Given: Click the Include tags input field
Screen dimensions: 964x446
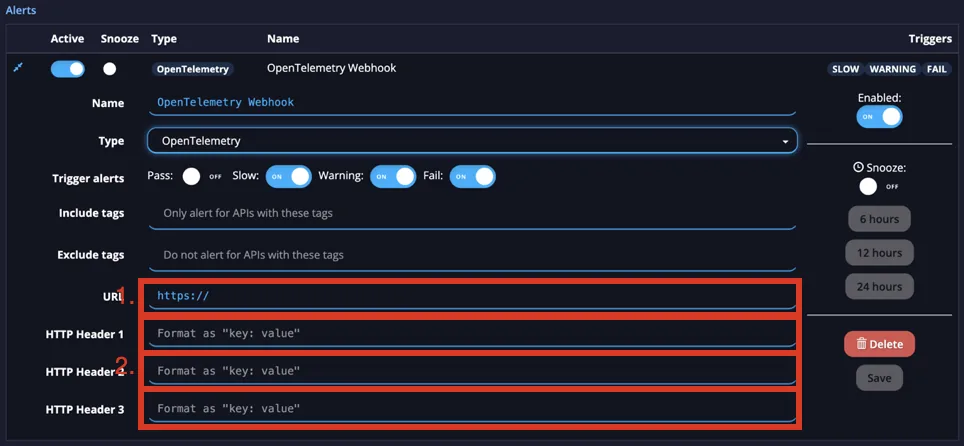Looking at the screenshot, I should coord(472,213).
